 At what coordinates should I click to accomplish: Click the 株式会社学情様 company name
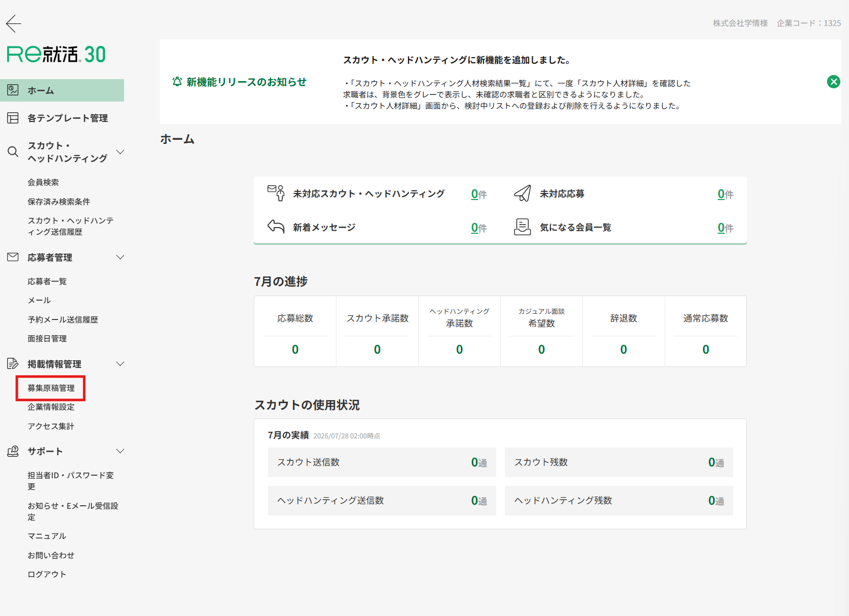point(740,23)
